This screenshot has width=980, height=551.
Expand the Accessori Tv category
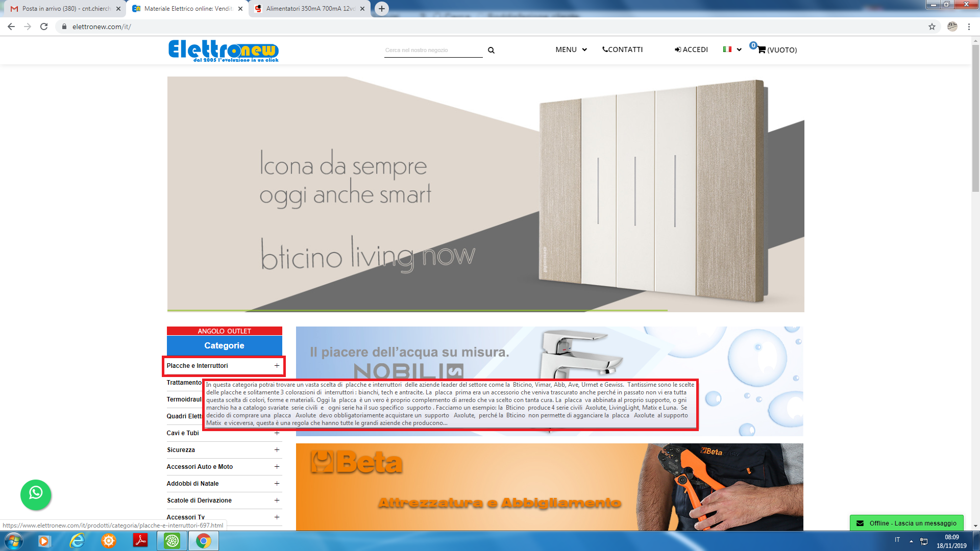point(277,517)
